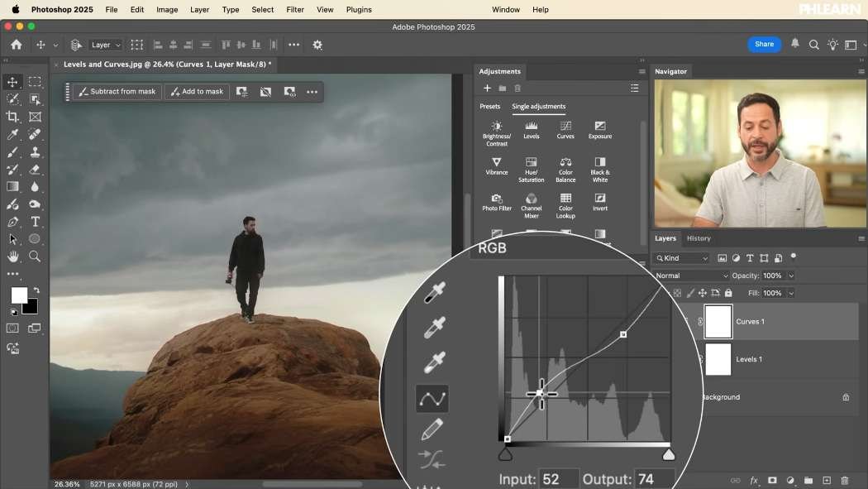The image size is (868, 489).
Task: Add a Black & White adjustment
Action: tap(599, 169)
